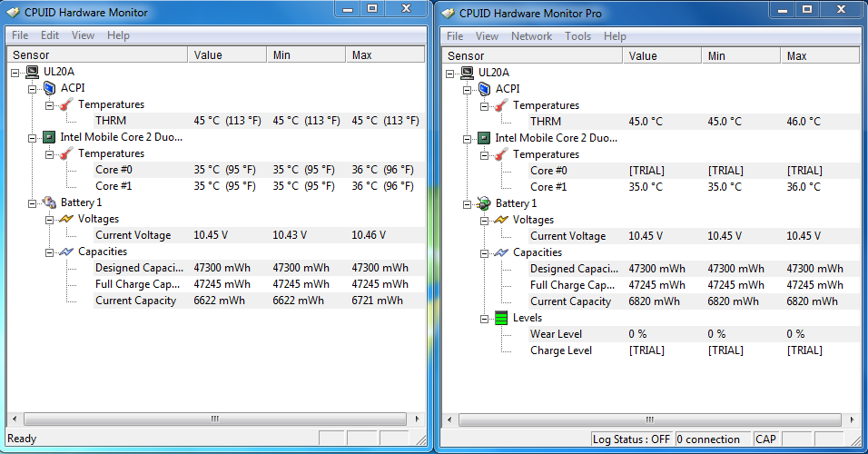This screenshot has height=454, width=868.
Task: Click Voltages lightning icon in Monitor Pro window
Action: click(501, 220)
